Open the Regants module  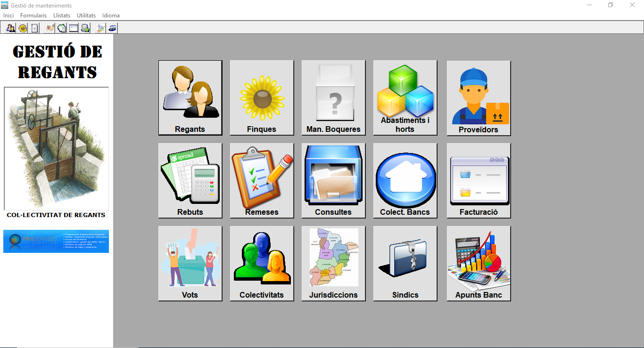click(190, 97)
